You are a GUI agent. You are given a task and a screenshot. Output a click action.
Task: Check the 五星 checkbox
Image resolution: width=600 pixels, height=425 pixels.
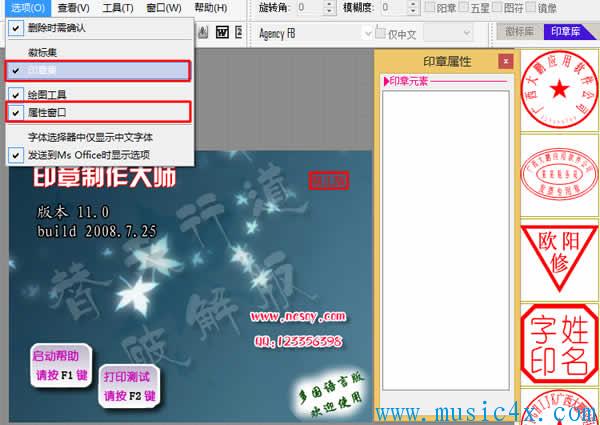tap(464, 7)
